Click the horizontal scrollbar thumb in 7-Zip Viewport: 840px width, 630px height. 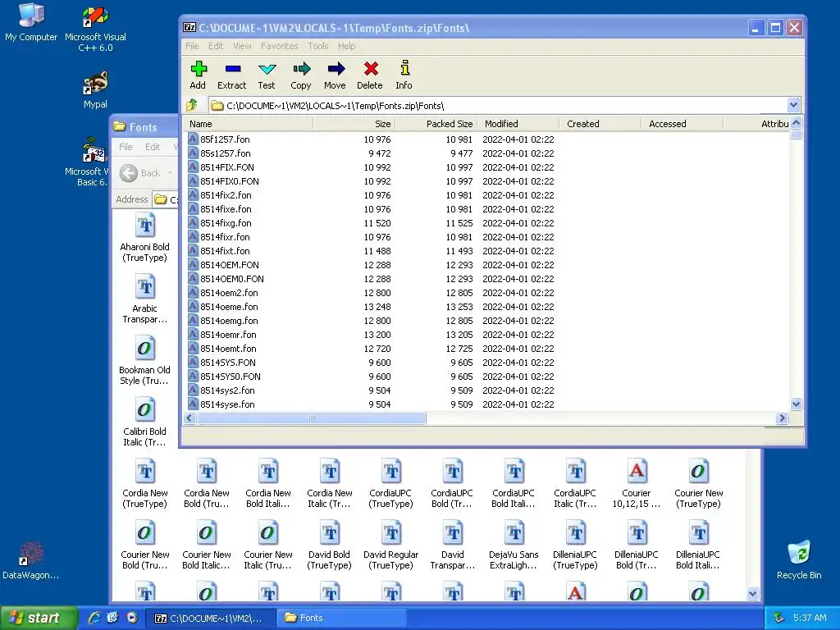point(312,418)
